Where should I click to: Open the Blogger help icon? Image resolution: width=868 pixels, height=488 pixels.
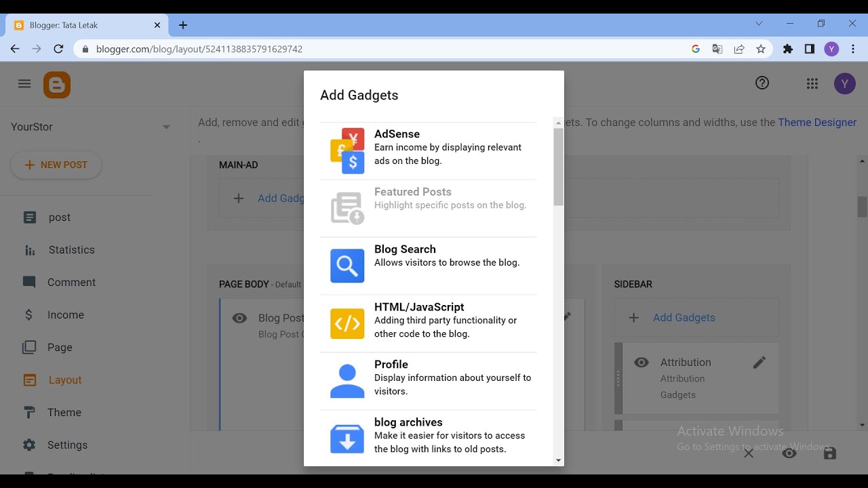762,83
